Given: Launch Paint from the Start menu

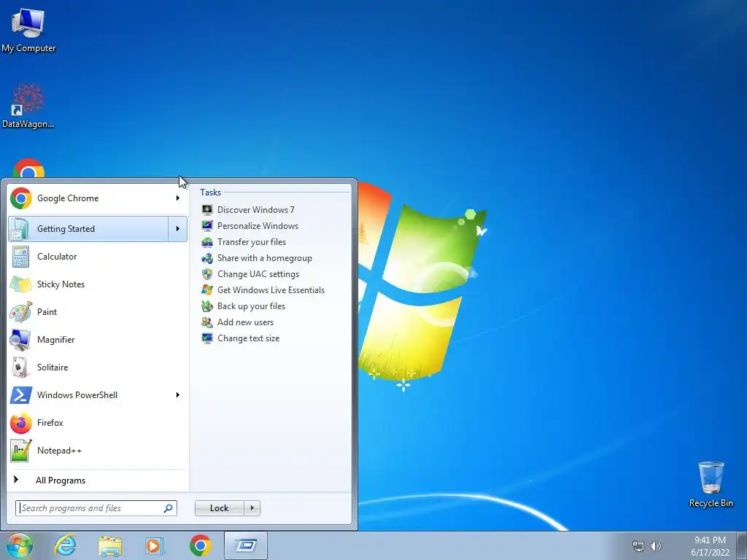Looking at the screenshot, I should point(97,312).
